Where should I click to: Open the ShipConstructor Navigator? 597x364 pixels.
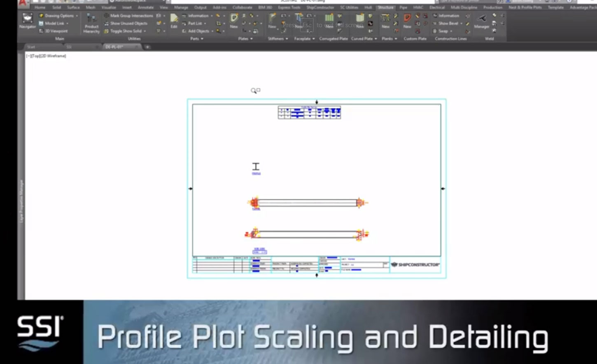point(26,21)
